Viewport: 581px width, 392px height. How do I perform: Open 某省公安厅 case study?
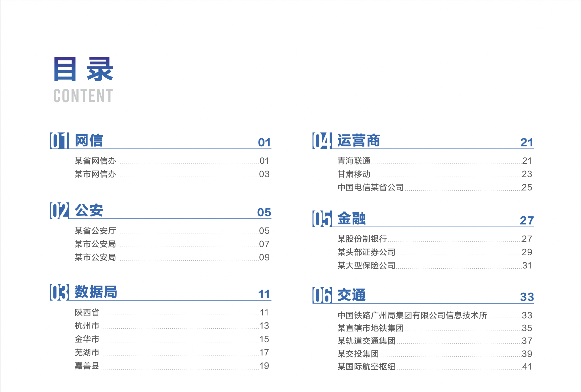coord(95,231)
